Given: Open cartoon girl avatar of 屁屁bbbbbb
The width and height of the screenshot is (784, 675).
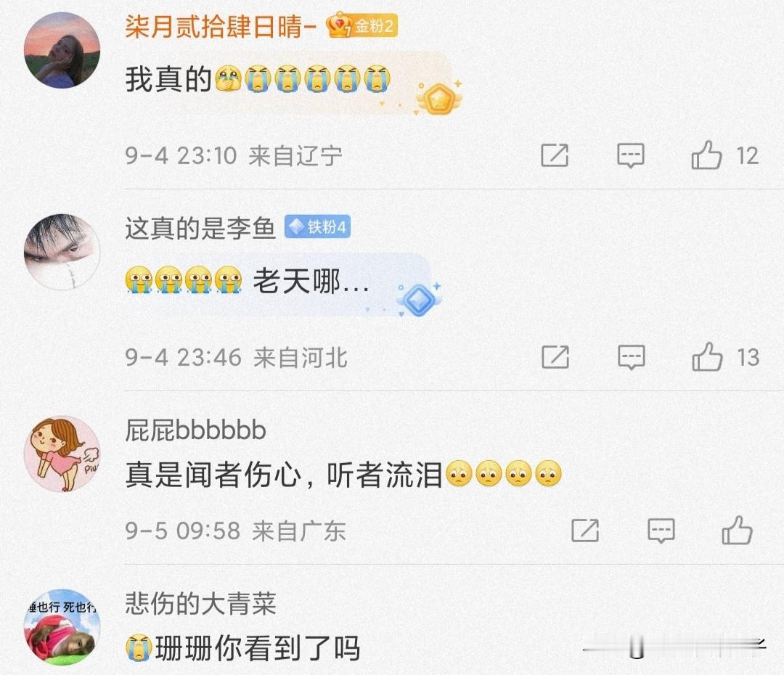Looking at the screenshot, I should pos(62,454).
